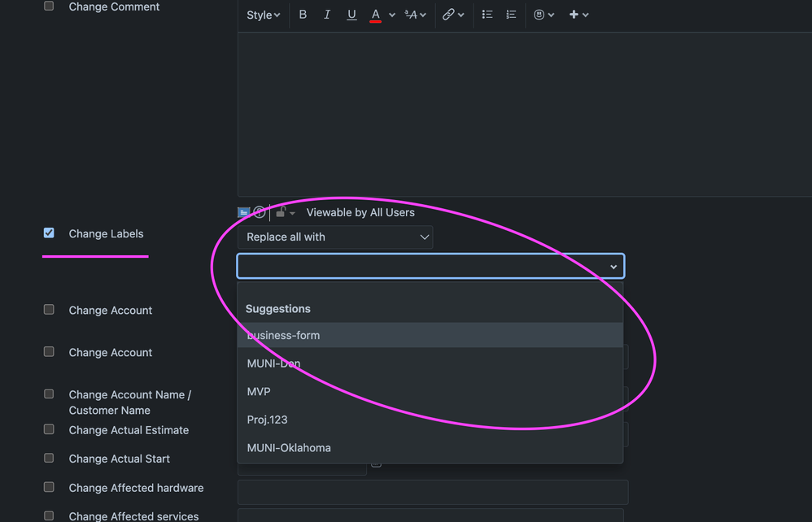Open the Style text dropdown
Image resolution: width=812 pixels, height=522 pixels.
[263, 15]
